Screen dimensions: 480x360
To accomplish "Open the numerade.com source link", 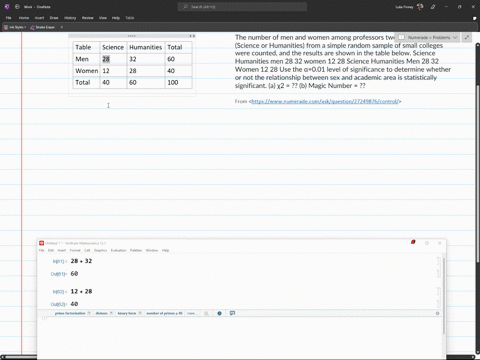I will coord(325,101).
